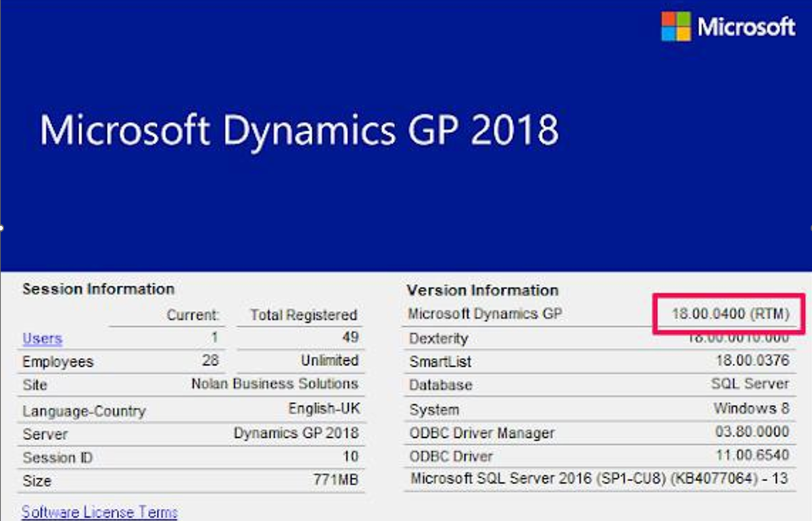The width and height of the screenshot is (812, 521).
Task: Open the Users link
Action: (42, 338)
